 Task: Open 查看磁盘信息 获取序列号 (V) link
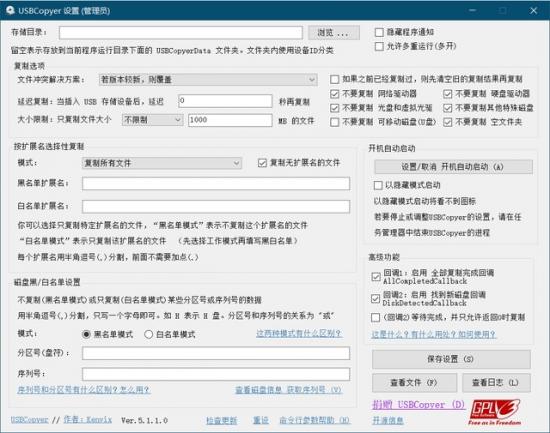(288, 390)
